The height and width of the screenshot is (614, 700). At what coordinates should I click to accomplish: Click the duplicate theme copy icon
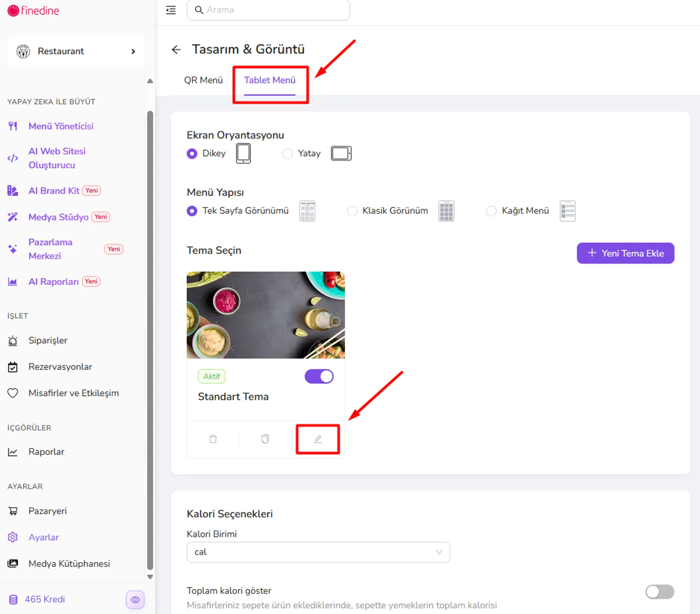[265, 439]
